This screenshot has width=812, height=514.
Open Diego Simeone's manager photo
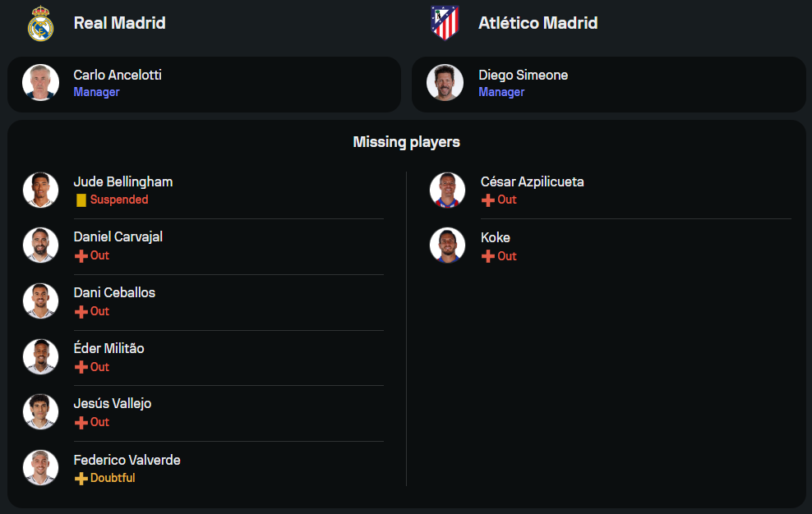pos(445,83)
